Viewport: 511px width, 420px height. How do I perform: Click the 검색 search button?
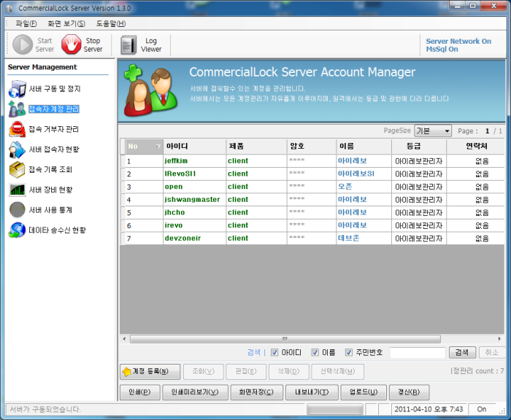(462, 352)
